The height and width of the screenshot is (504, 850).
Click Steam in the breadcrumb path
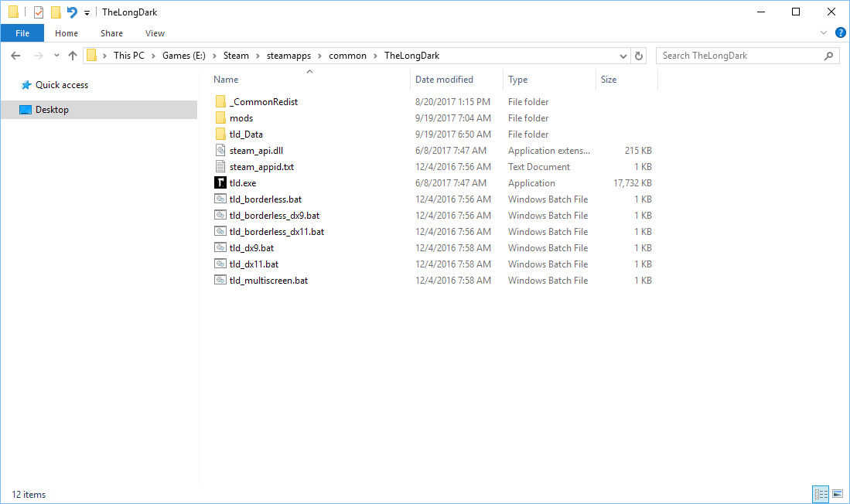pos(236,56)
